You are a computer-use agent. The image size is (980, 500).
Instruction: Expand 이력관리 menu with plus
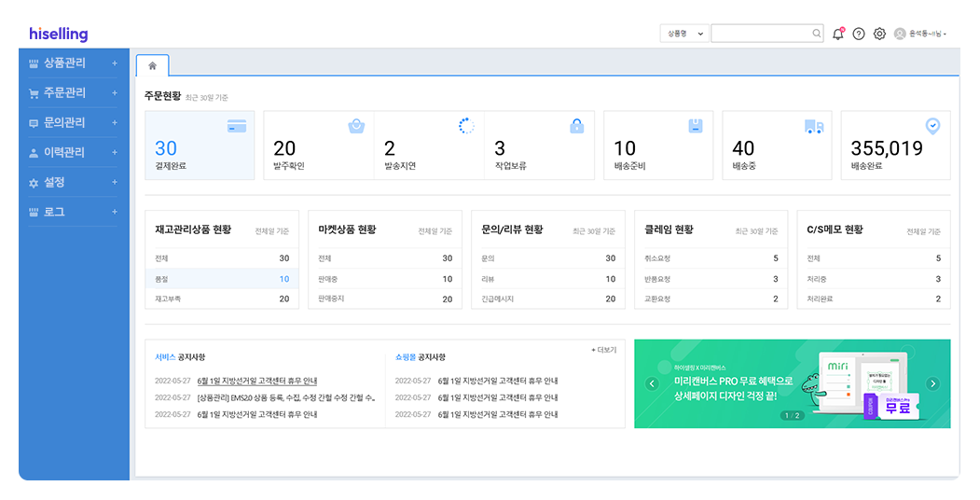pyautogui.click(x=115, y=152)
